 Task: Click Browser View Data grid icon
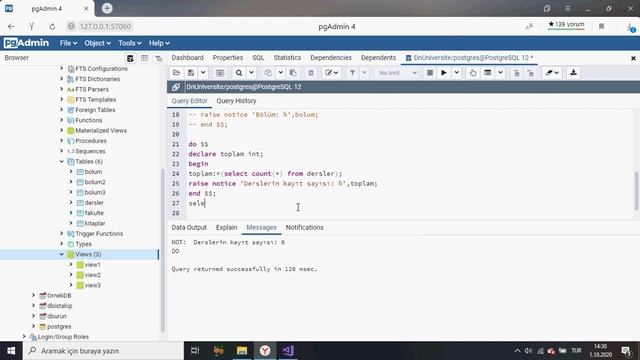(x=144, y=58)
